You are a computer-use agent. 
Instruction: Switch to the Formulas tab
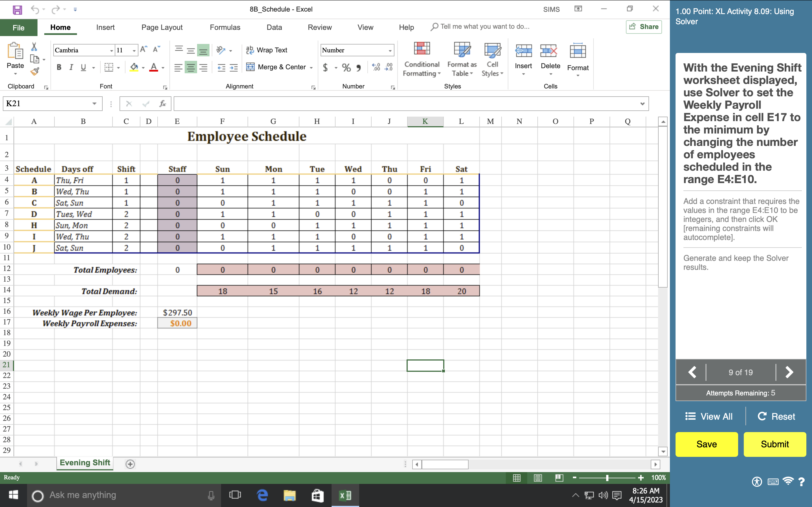(x=225, y=27)
